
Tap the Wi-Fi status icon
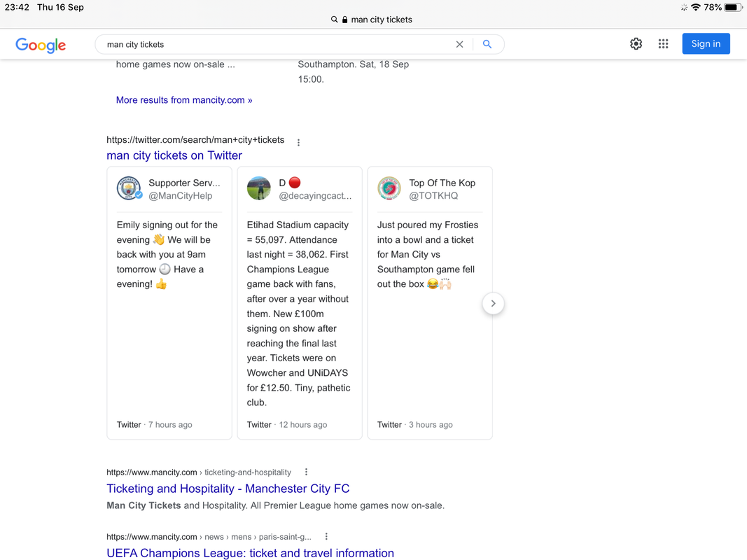click(696, 7)
